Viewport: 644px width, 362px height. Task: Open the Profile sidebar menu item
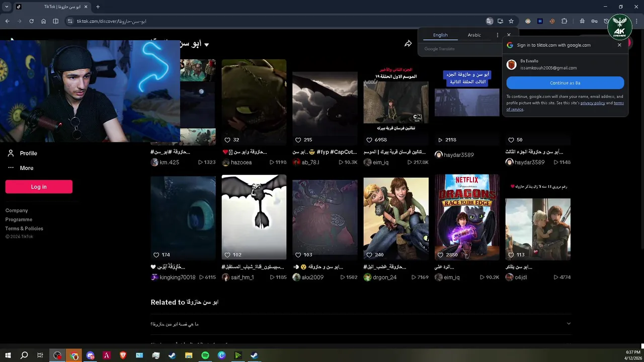pyautogui.click(x=29, y=153)
